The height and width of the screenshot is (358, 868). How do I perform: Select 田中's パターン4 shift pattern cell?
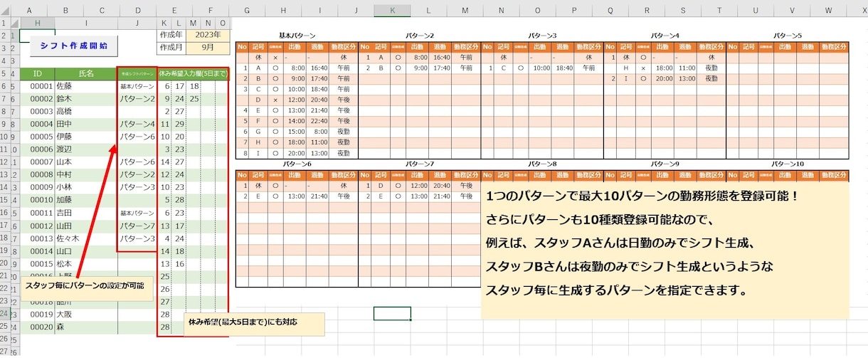(x=137, y=125)
